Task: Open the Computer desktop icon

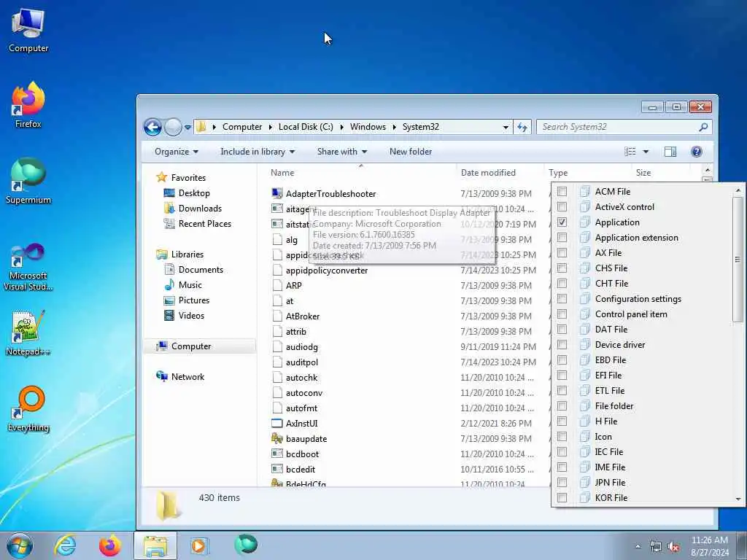Action: (x=28, y=31)
